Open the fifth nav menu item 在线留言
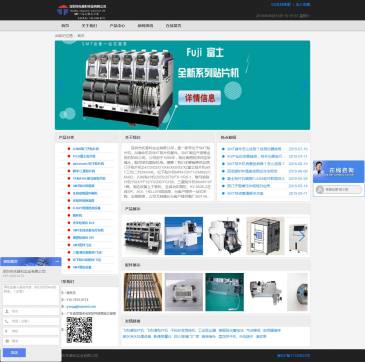 tap(173, 26)
